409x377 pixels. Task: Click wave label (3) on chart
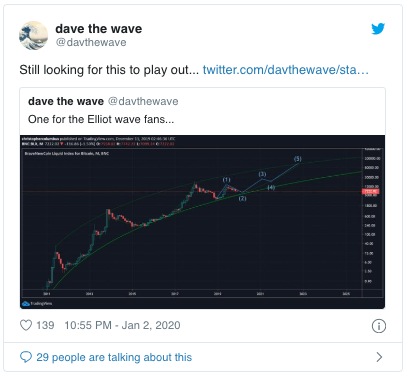click(x=262, y=174)
